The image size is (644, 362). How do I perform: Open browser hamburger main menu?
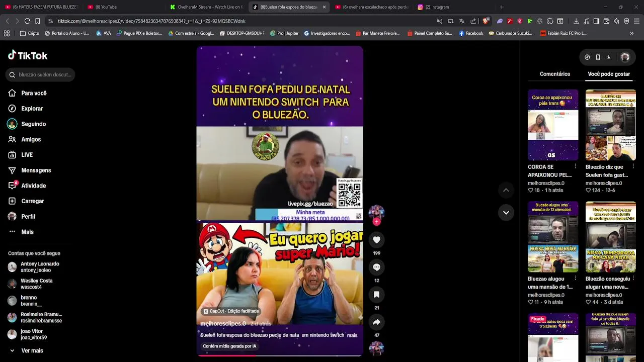[x=636, y=21]
